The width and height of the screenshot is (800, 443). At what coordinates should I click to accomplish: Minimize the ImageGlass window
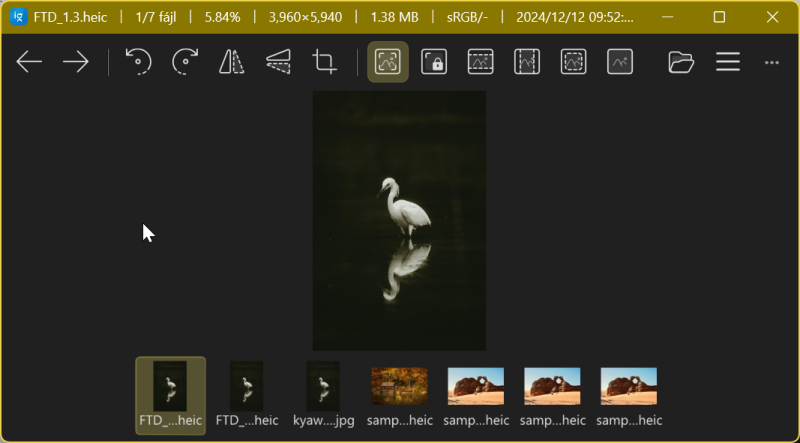coord(666,17)
